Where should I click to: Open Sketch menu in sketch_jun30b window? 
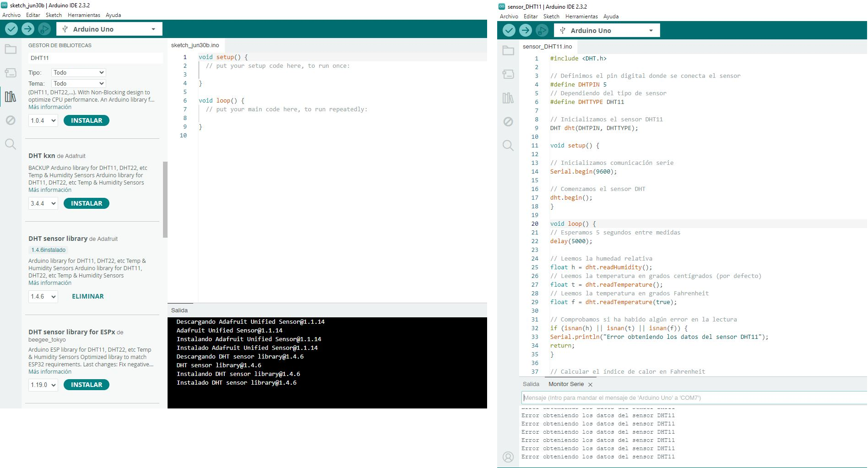tap(54, 15)
